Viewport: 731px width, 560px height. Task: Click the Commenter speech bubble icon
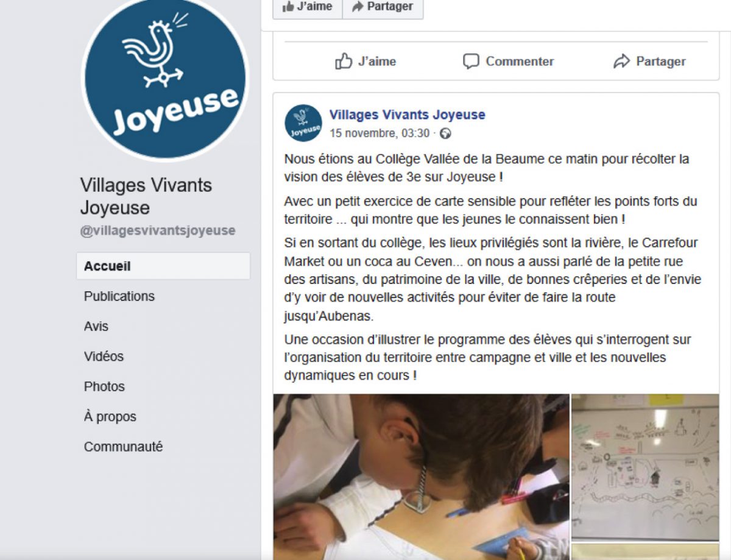tap(471, 61)
